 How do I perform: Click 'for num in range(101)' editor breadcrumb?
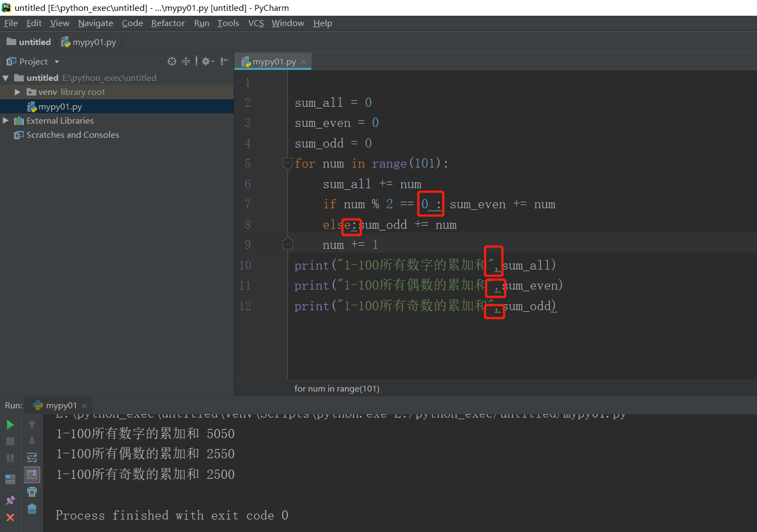pyautogui.click(x=337, y=388)
